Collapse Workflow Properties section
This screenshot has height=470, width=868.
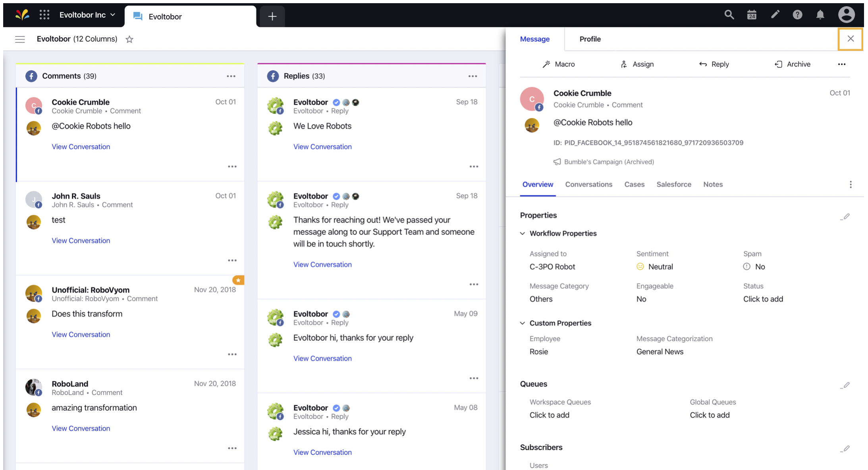click(523, 233)
